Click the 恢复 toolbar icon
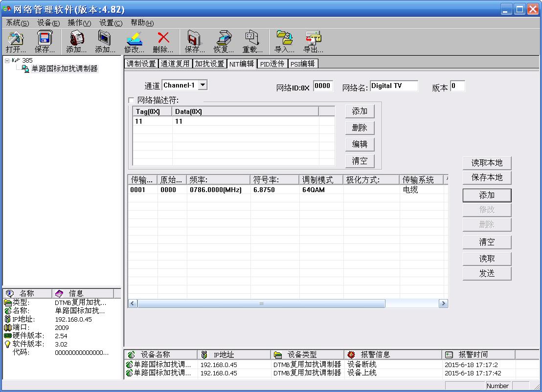542x392 pixels. (224, 38)
